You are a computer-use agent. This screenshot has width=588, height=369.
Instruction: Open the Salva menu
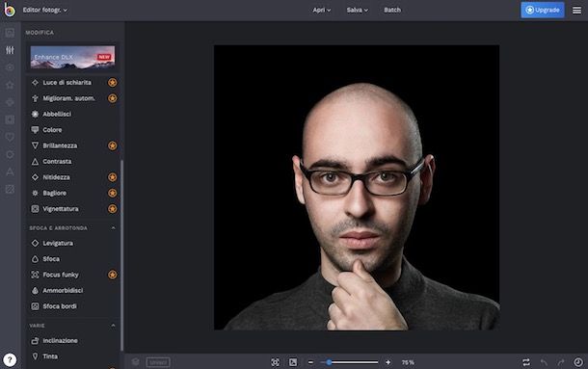(357, 11)
